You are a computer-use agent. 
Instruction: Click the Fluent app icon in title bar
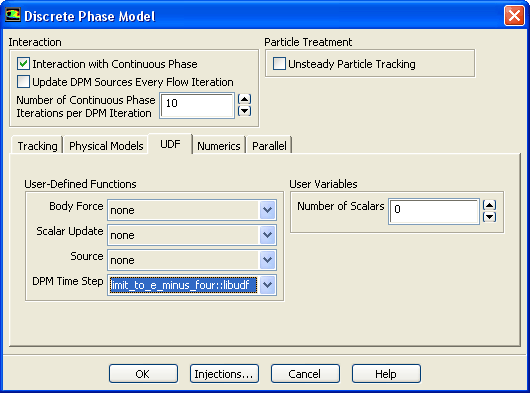(13, 15)
